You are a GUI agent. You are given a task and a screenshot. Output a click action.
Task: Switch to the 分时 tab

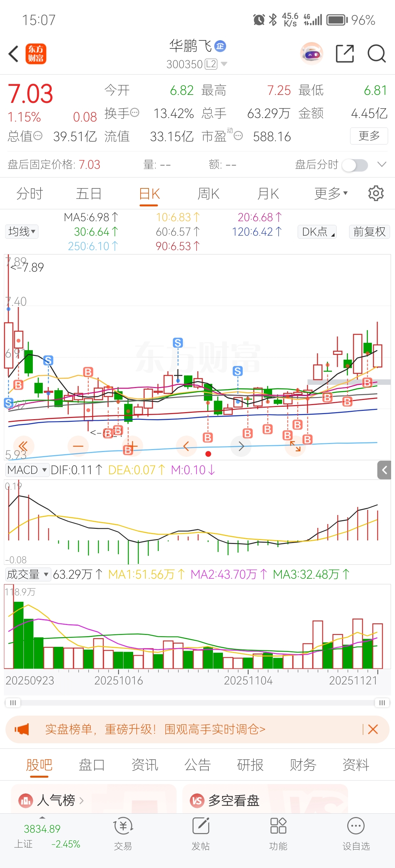coord(30,194)
